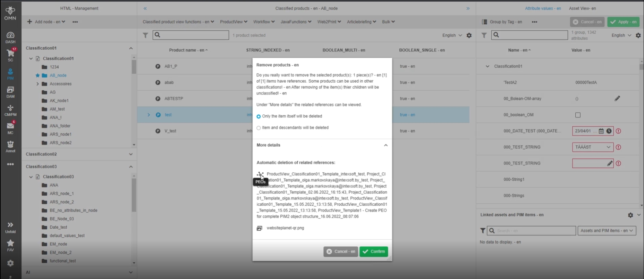Open the Workflow menu

pos(264,22)
